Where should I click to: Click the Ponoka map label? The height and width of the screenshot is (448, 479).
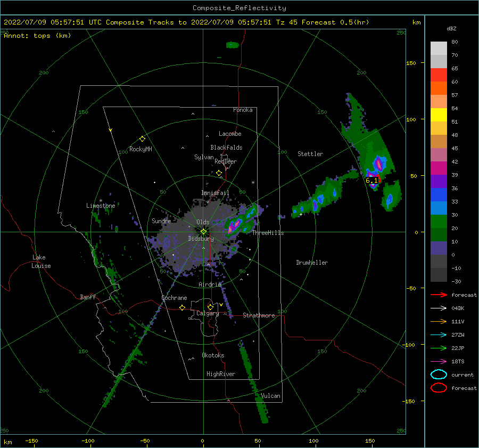(x=243, y=110)
